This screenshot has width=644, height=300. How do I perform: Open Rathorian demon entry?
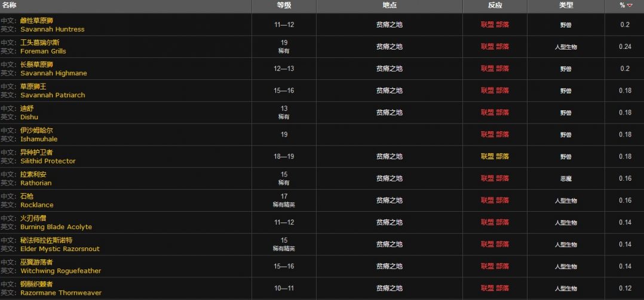(36, 183)
